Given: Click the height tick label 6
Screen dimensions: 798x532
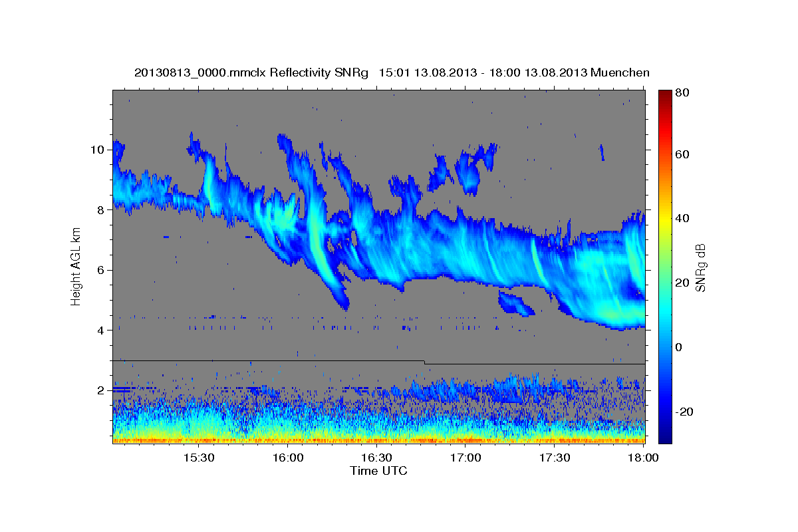Looking at the screenshot, I should [x=100, y=270].
